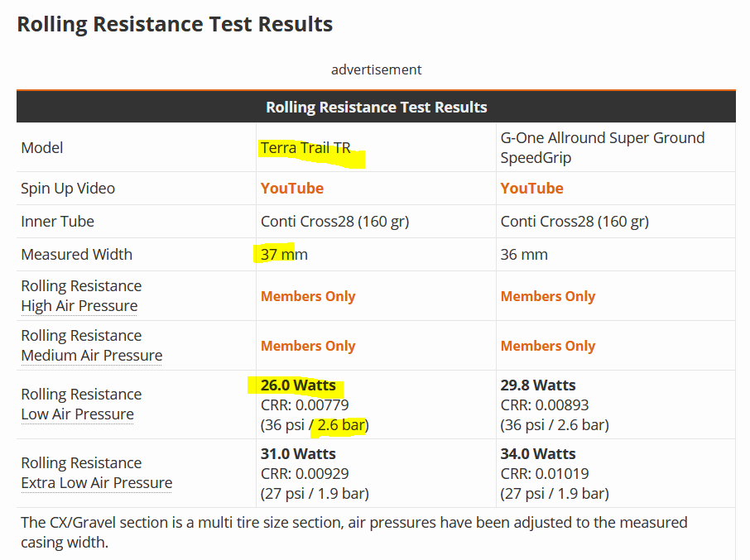The height and width of the screenshot is (560, 750).
Task: Click G-One Allround Super Ground SpeedGrip model
Action: click(x=603, y=147)
